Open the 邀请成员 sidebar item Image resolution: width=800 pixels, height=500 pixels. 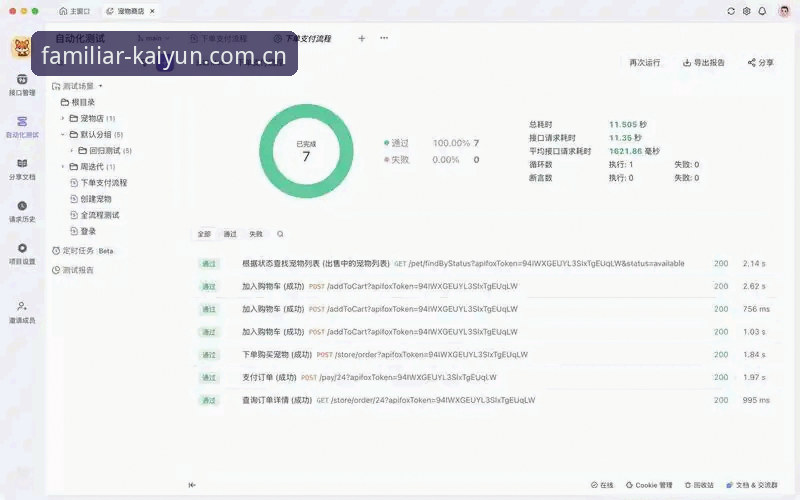click(x=22, y=312)
